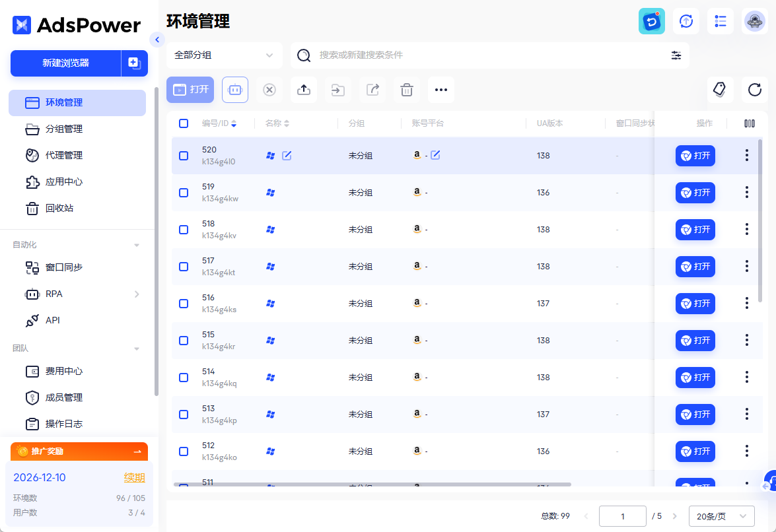Click the Windows icon in row 517
Viewport: 776px width, 532px height.
(270, 267)
